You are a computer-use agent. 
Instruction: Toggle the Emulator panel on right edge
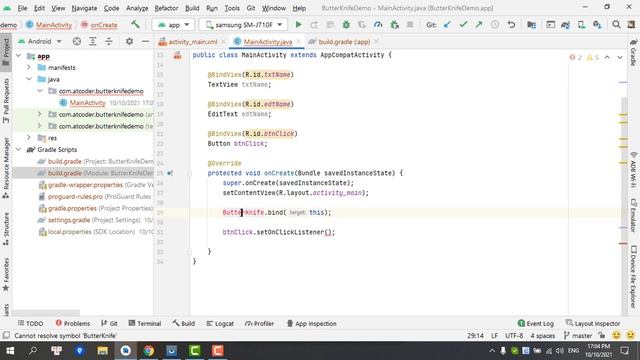[x=633, y=216]
